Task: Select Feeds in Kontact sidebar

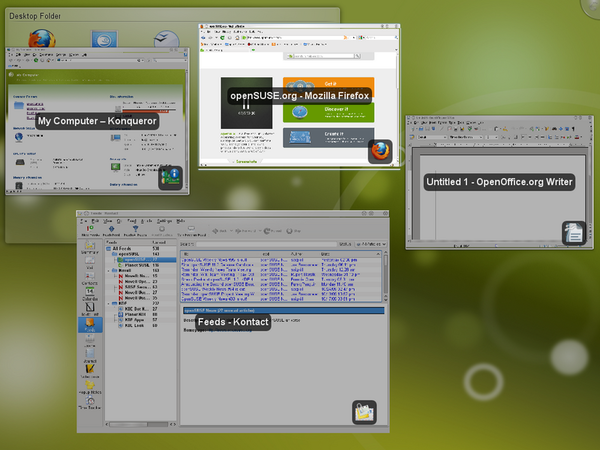Action: click(x=90, y=325)
